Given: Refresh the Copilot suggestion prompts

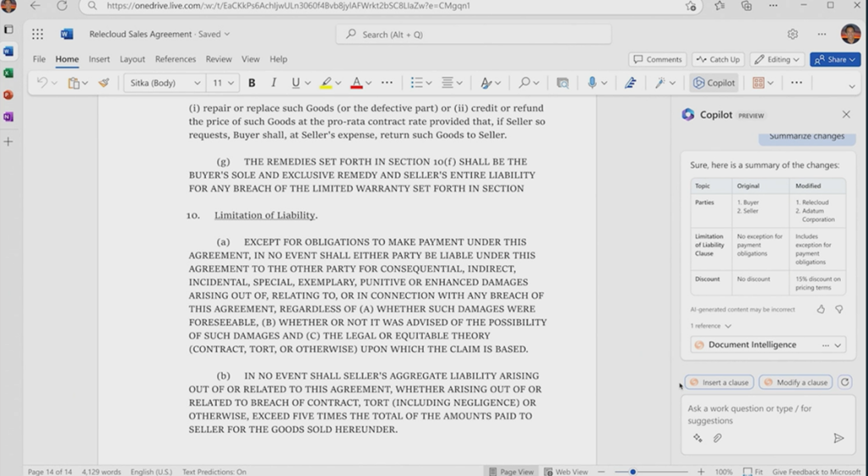Looking at the screenshot, I should tap(844, 382).
